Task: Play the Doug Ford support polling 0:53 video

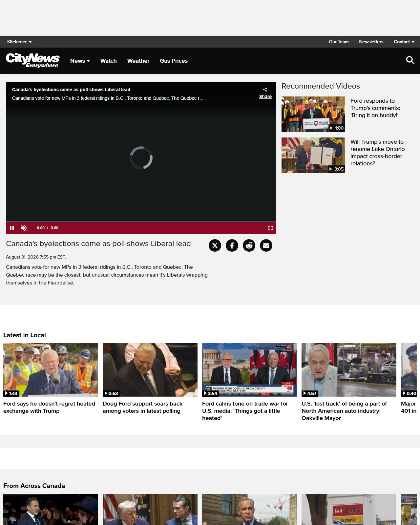Action: pos(150,370)
